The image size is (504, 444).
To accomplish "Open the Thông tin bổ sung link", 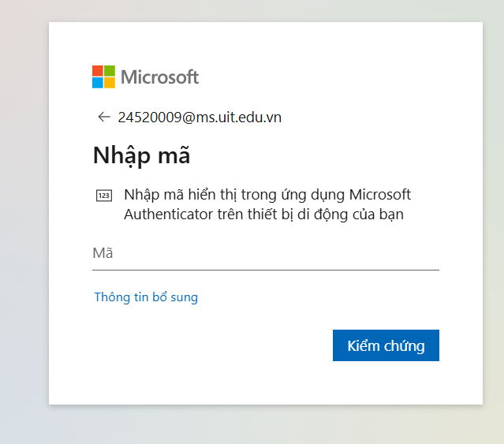I will (x=146, y=297).
